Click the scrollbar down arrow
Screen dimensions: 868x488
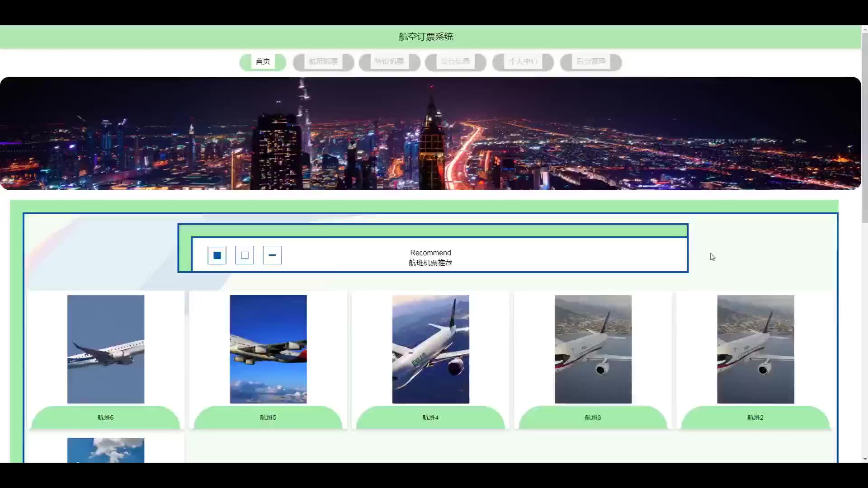coord(864,459)
